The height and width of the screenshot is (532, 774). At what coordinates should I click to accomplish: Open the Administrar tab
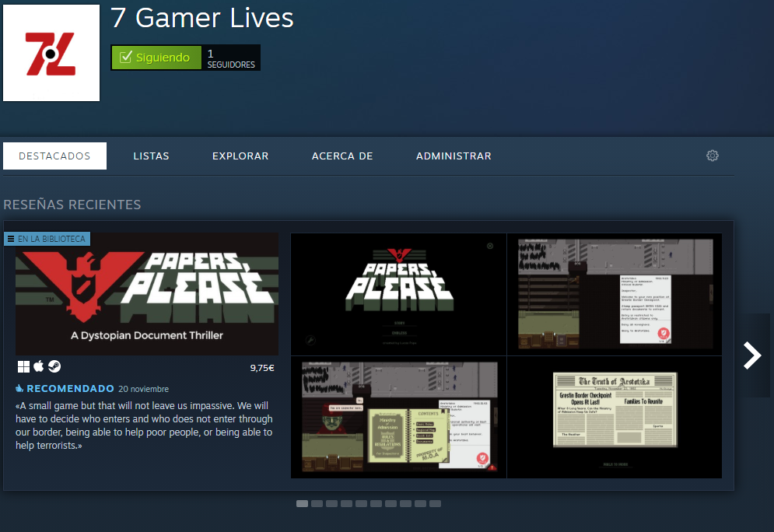click(454, 156)
